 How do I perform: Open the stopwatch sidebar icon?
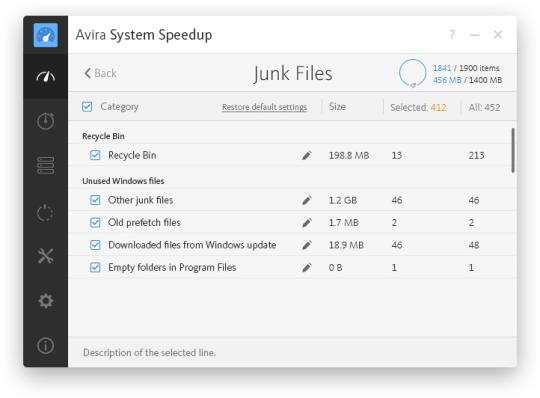(45, 121)
